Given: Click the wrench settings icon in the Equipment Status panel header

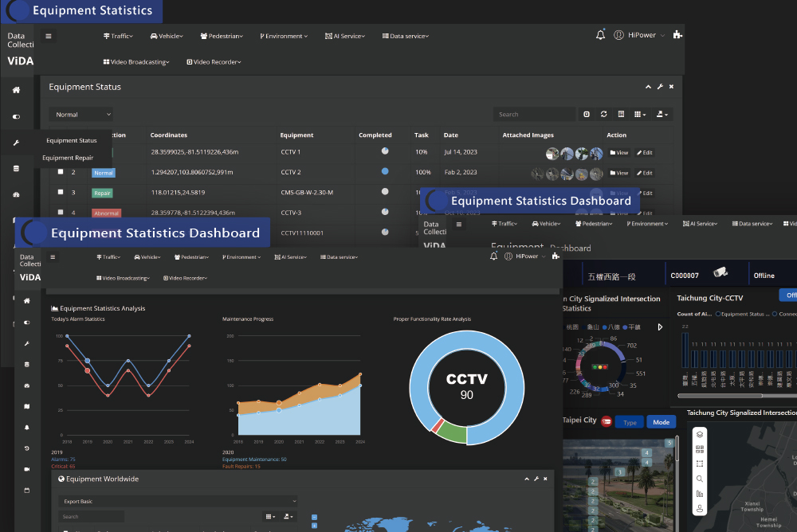Looking at the screenshot, I should pyautogui.click(x=660, y=87).
